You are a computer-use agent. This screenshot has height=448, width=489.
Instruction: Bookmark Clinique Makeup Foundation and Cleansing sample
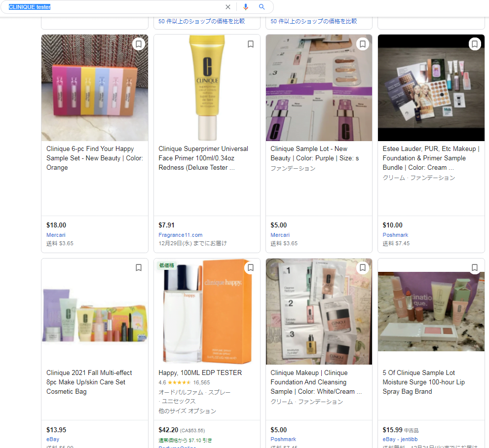coord(363,267)
